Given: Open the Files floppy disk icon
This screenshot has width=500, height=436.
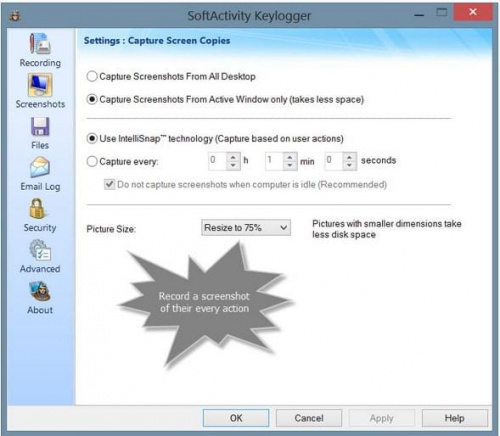Looking at the screenshot, I should pyautogui.click(x=40, y=126).
